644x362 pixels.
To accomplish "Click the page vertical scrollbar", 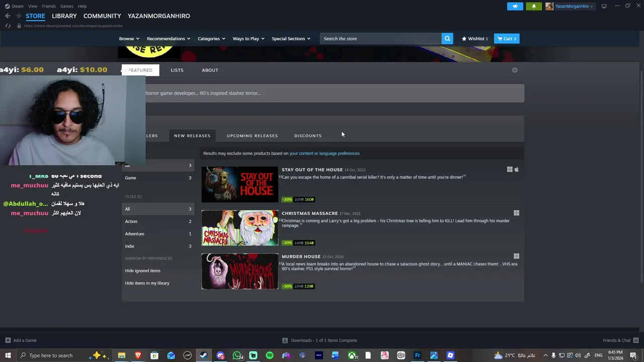I will pos(641,176).
